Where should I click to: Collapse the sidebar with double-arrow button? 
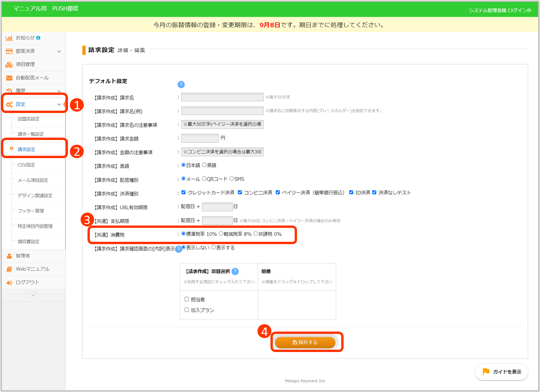[33, 295]
